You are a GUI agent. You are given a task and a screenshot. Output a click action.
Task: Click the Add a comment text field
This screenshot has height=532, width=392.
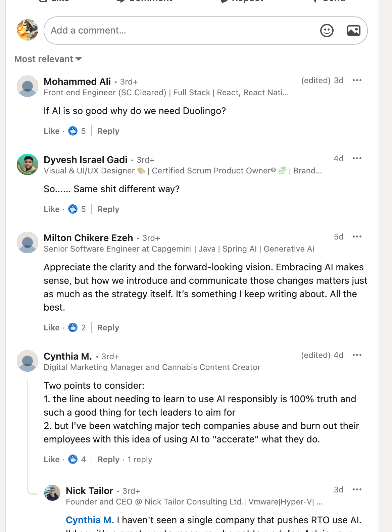coord(181,31)
